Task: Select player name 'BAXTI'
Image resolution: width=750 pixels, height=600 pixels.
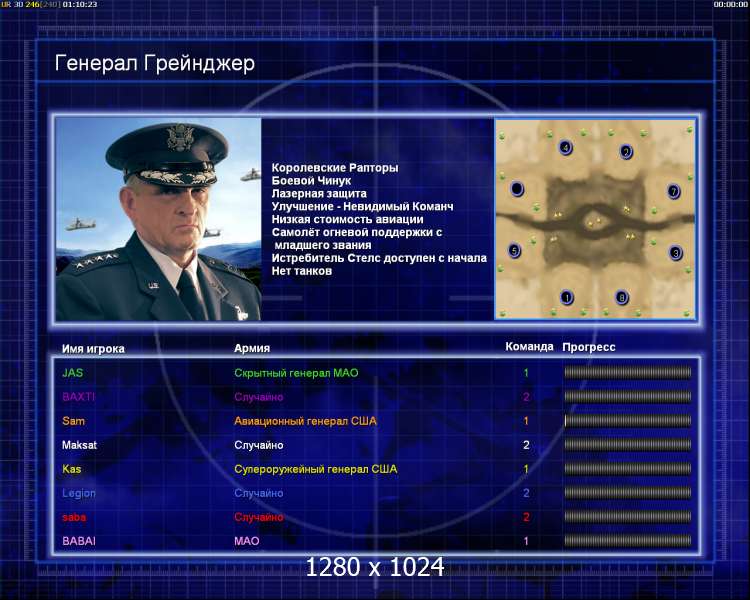Action: (x=78, y=397)
